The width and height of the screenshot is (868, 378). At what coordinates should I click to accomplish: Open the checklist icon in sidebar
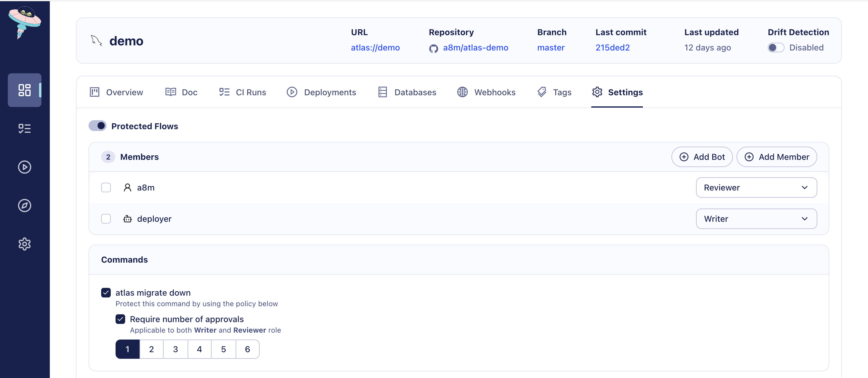tap(25, 129)
